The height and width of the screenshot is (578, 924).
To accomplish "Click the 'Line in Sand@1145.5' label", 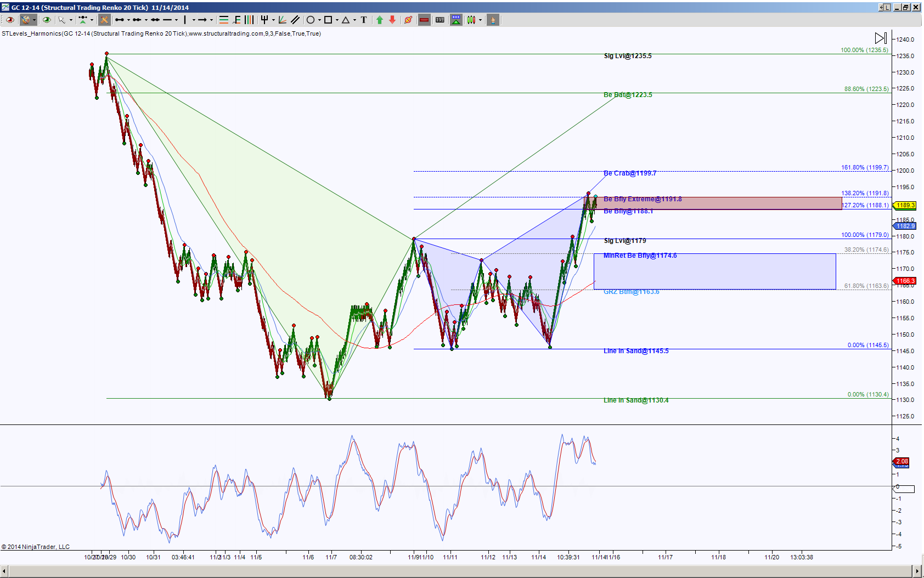I will pos(636,351).
